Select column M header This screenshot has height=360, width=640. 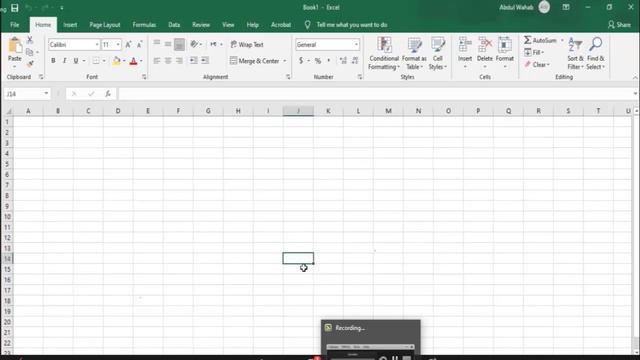(388, 111)
